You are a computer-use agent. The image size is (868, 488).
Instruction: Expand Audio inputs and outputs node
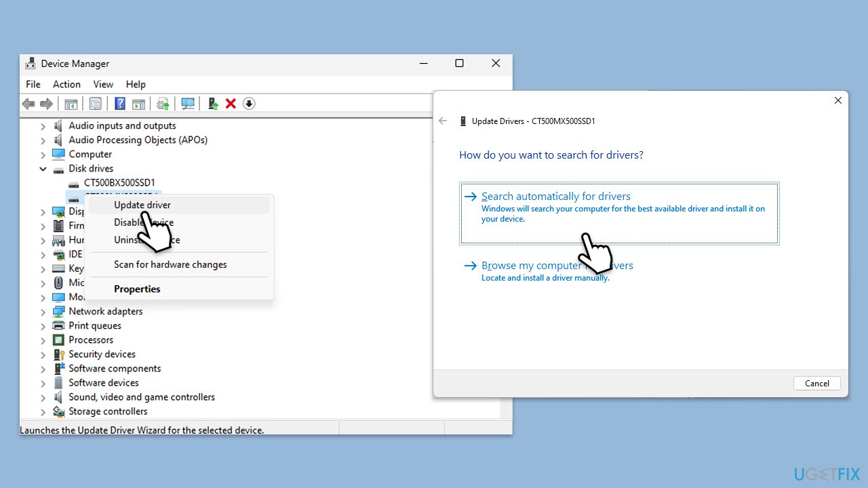tap(43, 126)
